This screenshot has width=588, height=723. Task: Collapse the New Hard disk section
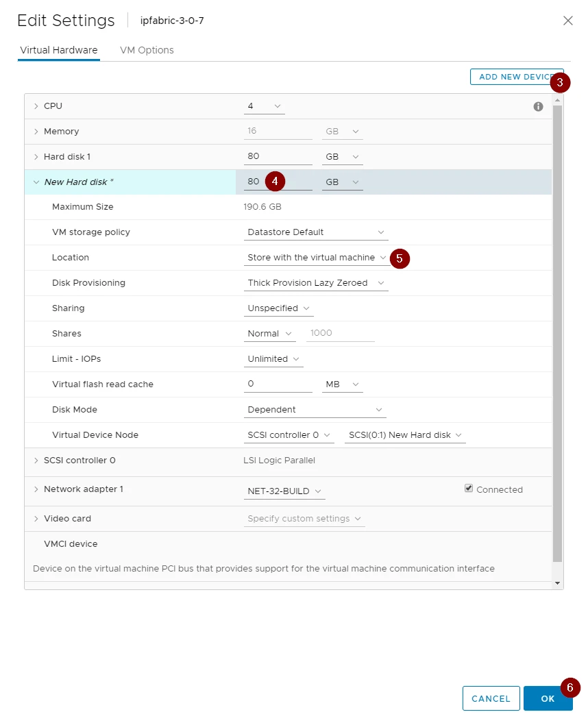[x=36, y=182]
